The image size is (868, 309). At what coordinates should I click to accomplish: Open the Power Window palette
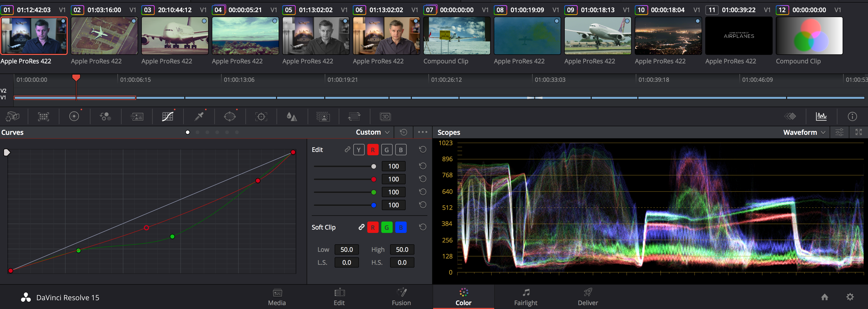230,116
